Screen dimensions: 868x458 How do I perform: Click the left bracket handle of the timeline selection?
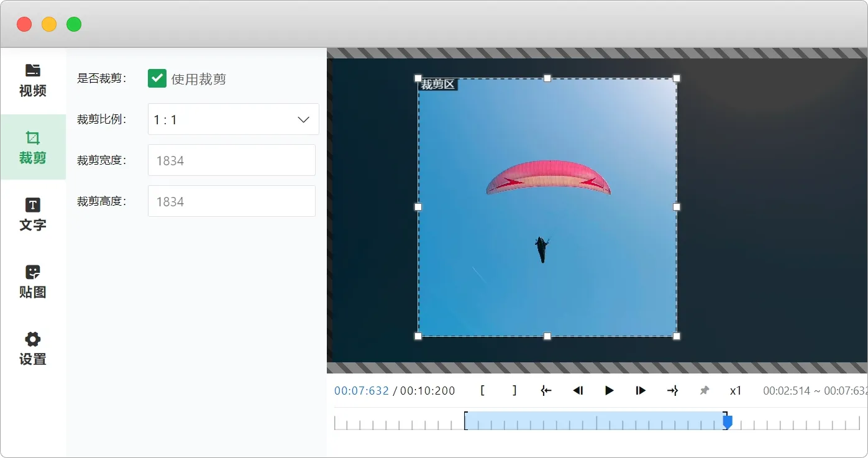click(465, 421)
